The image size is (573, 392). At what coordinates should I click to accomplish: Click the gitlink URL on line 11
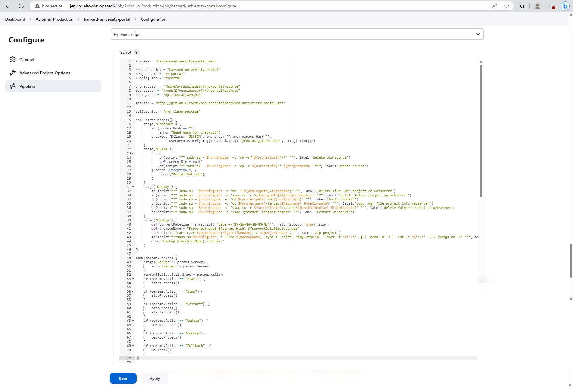220,103
